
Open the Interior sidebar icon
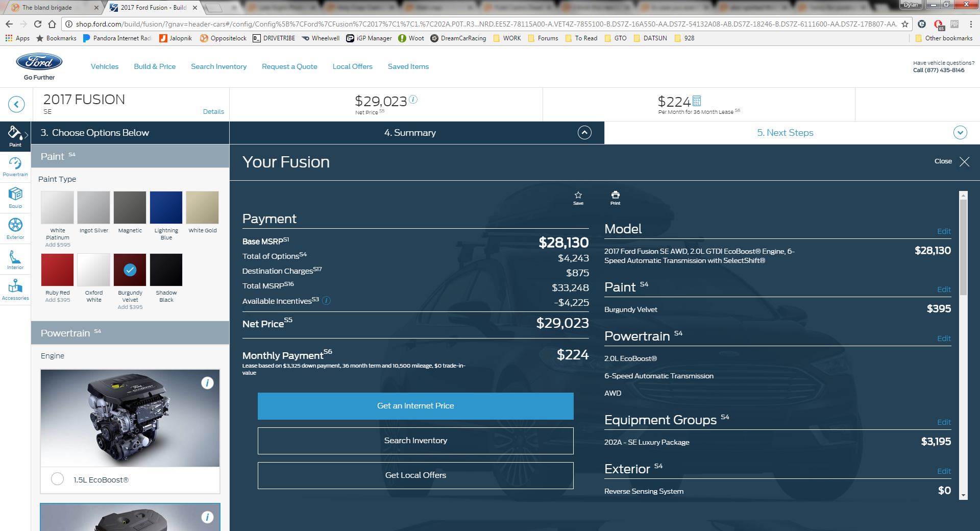(x=15, y=259)
